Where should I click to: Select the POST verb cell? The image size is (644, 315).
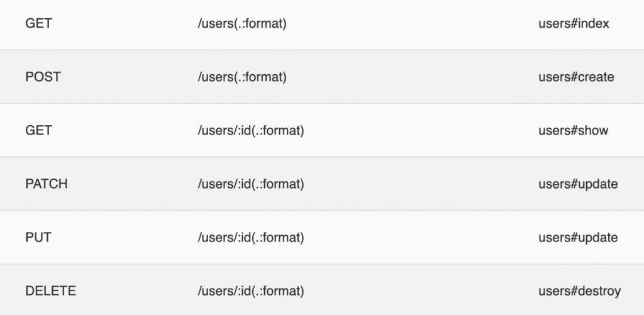click(43, 77)
